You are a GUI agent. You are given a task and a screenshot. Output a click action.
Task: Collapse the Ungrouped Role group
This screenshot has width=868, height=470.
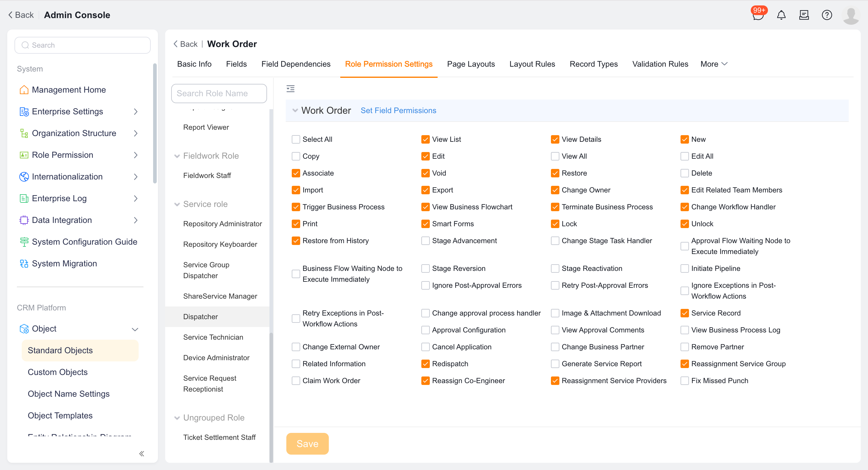tap(177, 418)
